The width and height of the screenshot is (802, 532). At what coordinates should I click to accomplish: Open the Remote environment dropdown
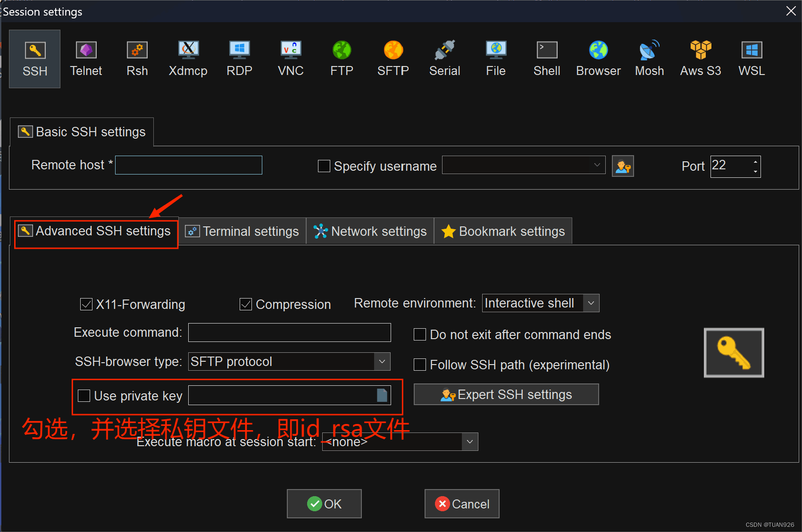click(x=591, y=303)
